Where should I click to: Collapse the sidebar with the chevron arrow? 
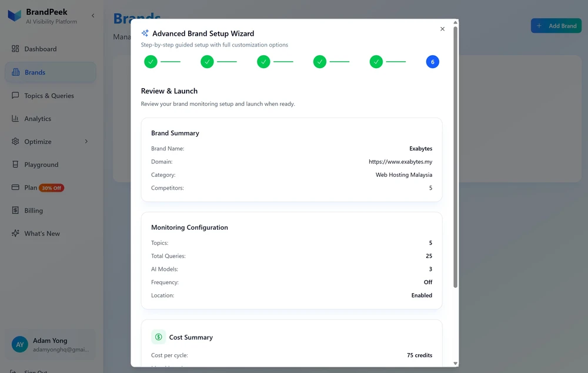click(93, 16)
